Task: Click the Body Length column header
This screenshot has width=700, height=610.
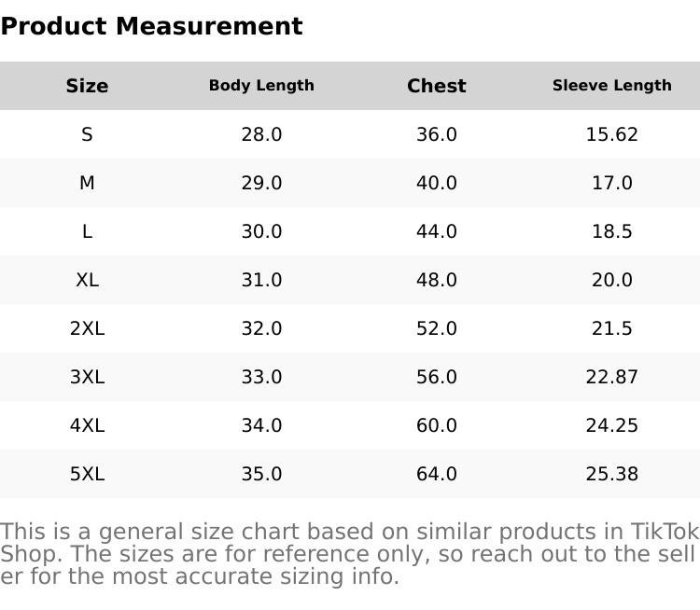Action: click(261, 86)
